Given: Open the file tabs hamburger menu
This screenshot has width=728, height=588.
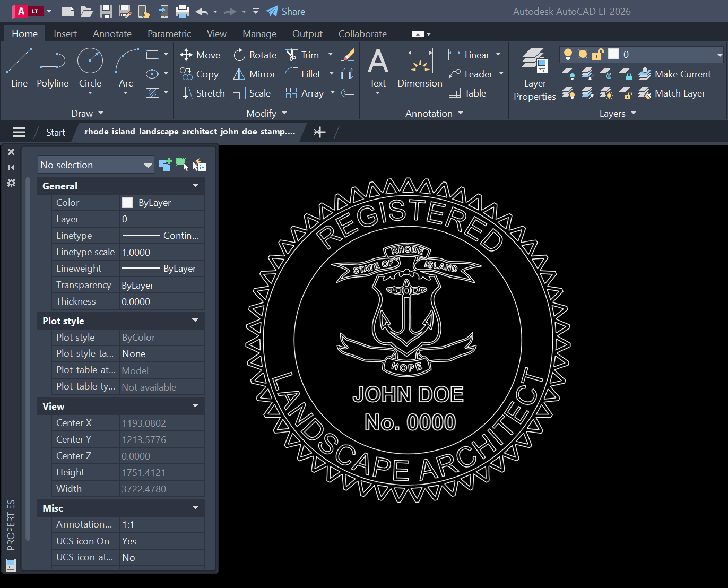Looking at the screenshot, I should tap(19, 132).
